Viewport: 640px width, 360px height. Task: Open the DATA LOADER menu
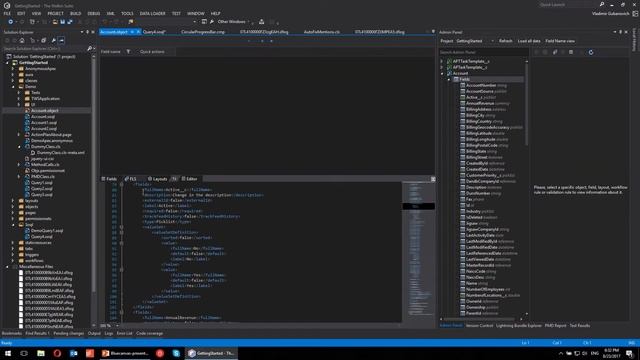[152, 13]
